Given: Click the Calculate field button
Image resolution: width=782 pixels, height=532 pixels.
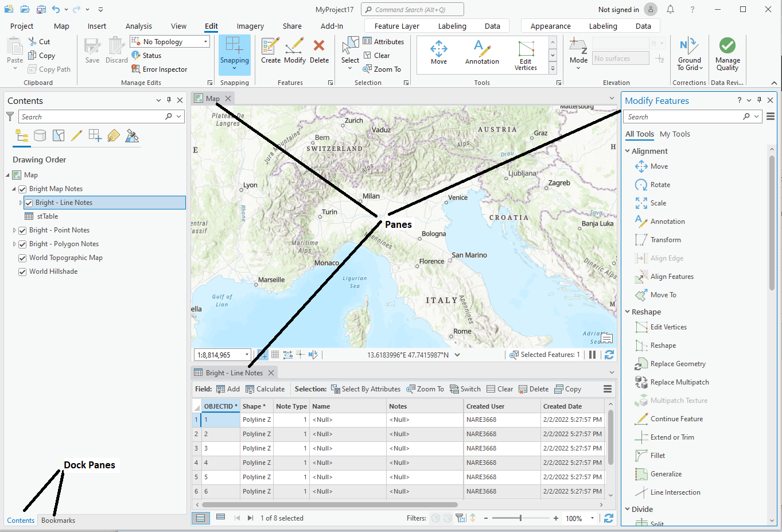Looking at the screenshot, I should click(265, 389).
